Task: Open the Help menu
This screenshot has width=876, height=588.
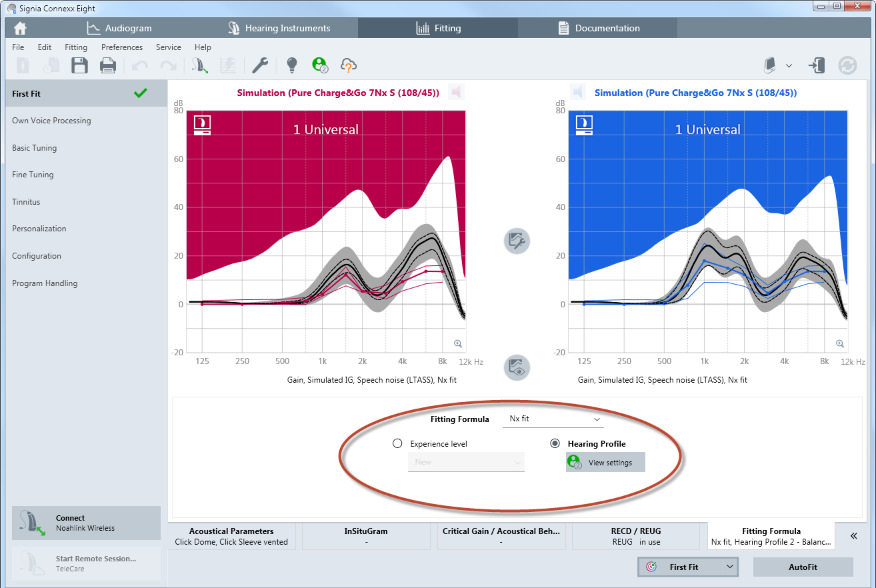Action: [203, 47]
